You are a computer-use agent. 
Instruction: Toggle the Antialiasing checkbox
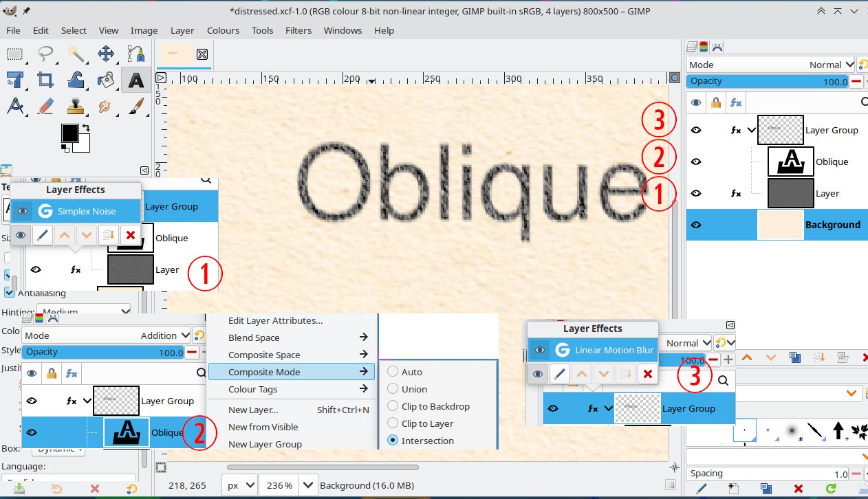point(10,293)
